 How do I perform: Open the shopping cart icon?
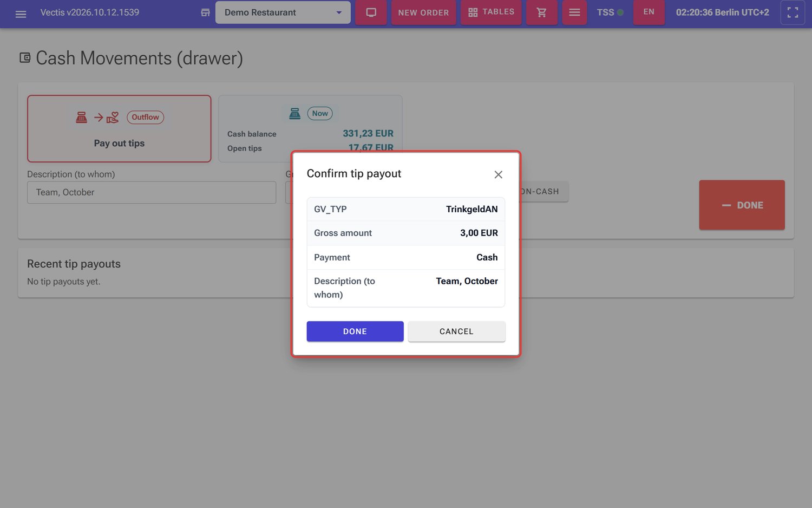pyautogui.click(x=541, y=12)
